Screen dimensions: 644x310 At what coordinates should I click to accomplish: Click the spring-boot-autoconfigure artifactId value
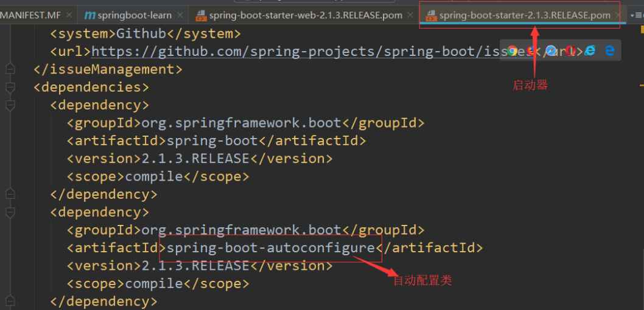(271, 247)
